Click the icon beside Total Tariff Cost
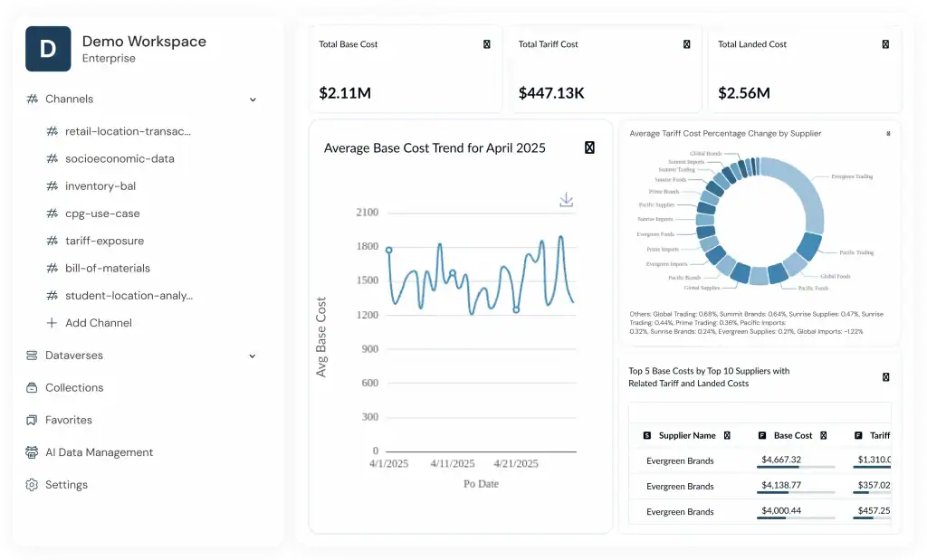Image resolution: width=927 pixels, height=560 pixels. click(x=686, y=44)
